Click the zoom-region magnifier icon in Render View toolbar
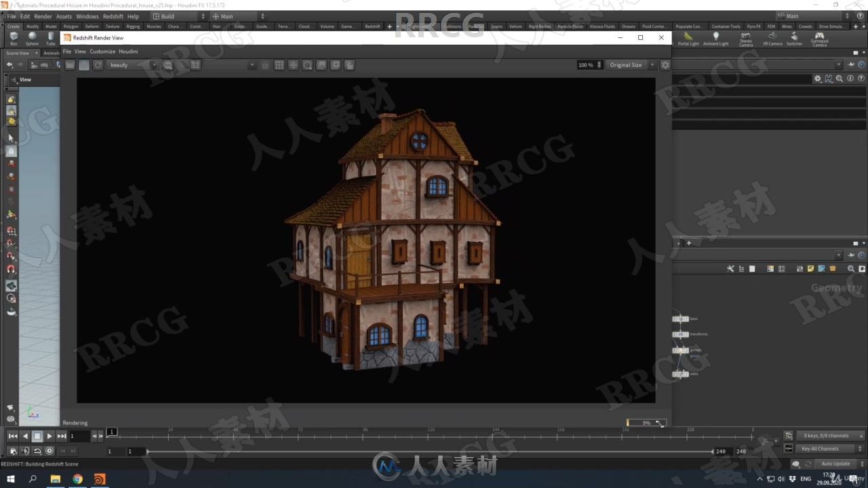This screenshot has width=868, height=488. point(307,65)
